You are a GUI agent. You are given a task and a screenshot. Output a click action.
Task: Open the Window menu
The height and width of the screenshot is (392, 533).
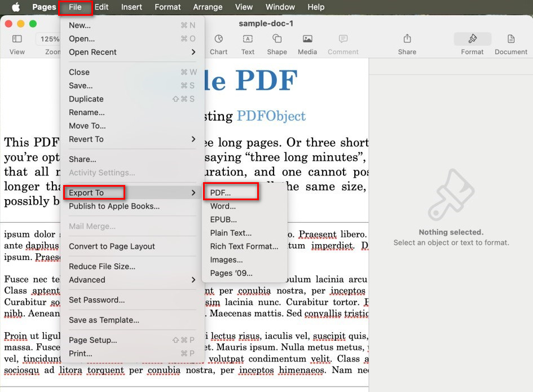pyautogui.click(x=280, y=7)
